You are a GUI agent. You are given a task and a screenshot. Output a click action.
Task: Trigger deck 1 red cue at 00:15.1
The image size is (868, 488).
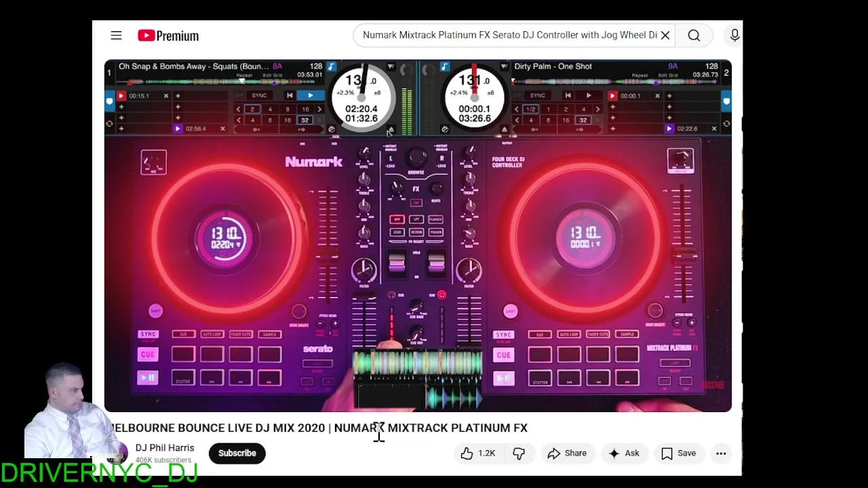tap(121, 96)
